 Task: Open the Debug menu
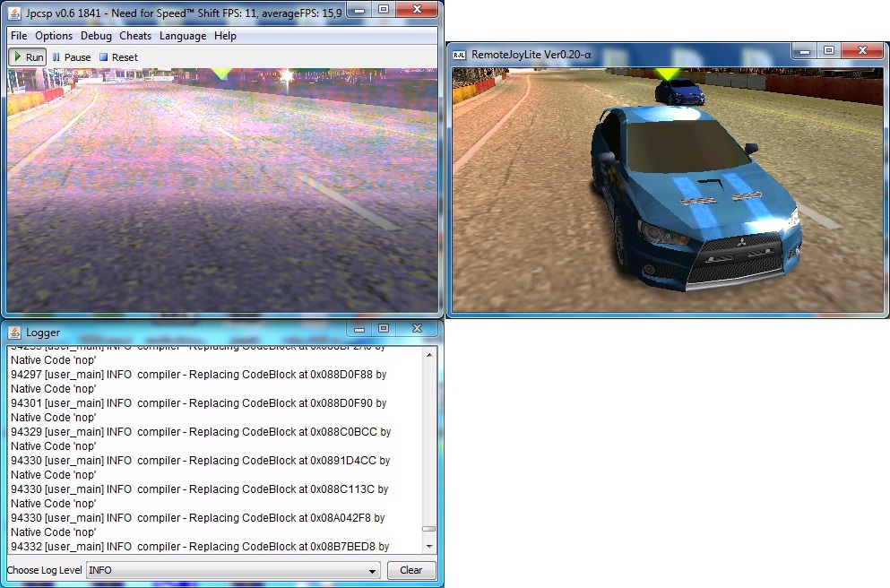pos(96,36)
